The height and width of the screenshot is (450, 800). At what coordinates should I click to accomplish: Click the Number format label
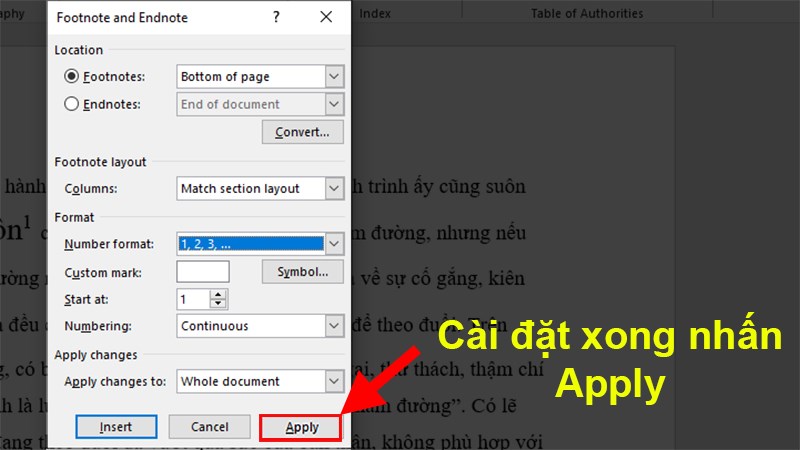(109, 244)
